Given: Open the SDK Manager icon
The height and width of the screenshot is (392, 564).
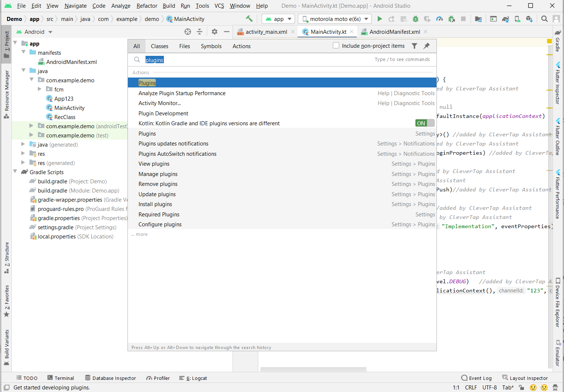Looking at the screenshot, I should (529, 19).
